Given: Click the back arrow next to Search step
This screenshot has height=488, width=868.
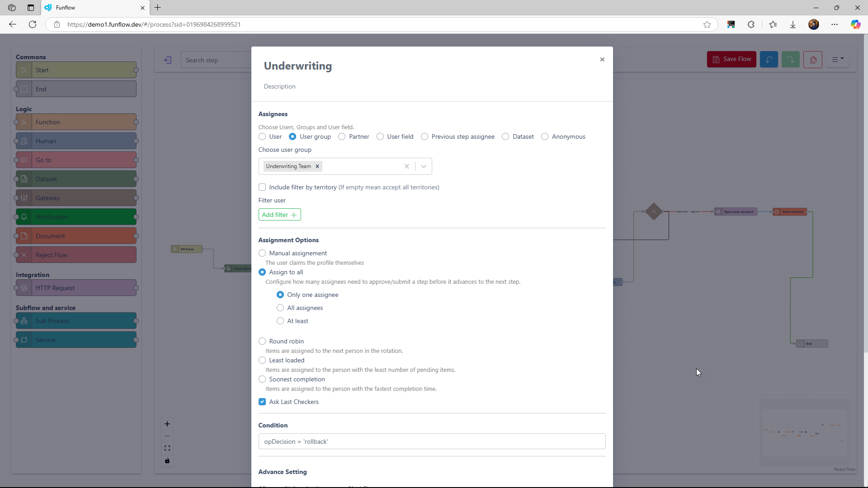Looking at the screenshot, I should (x=168, y=60).
